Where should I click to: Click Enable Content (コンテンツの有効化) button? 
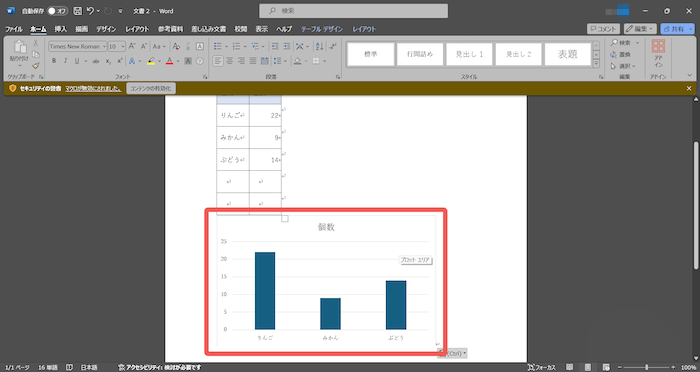[151, 88]
